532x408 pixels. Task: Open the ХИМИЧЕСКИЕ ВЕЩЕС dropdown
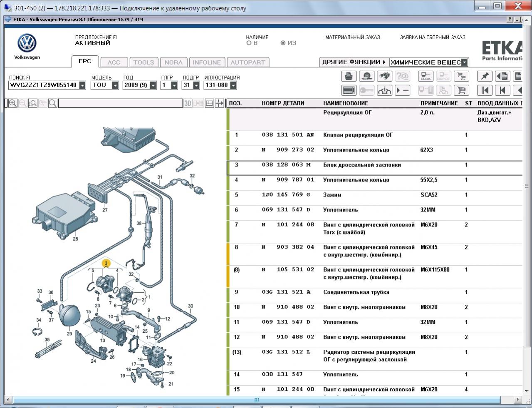click(465, 62)
